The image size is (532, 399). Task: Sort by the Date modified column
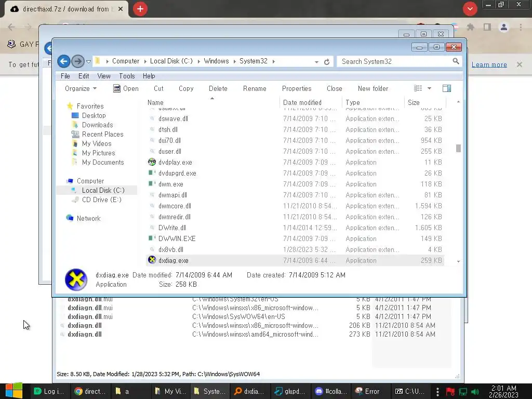(302, 102)
